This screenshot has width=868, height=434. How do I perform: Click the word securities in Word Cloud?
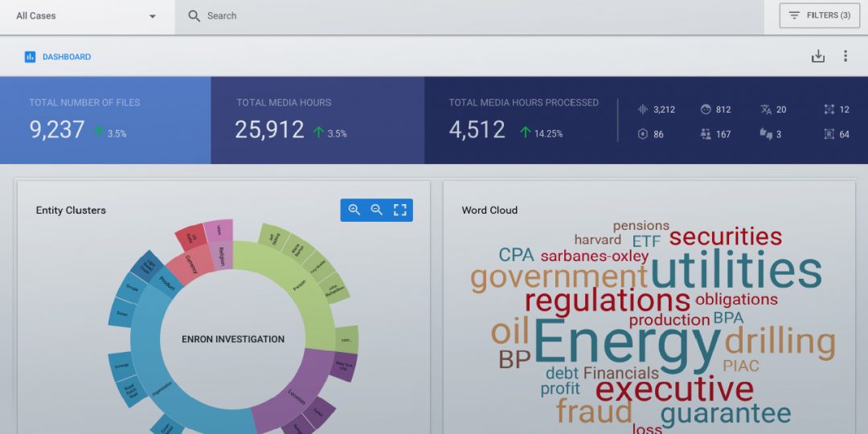click(x=726, y=236)
